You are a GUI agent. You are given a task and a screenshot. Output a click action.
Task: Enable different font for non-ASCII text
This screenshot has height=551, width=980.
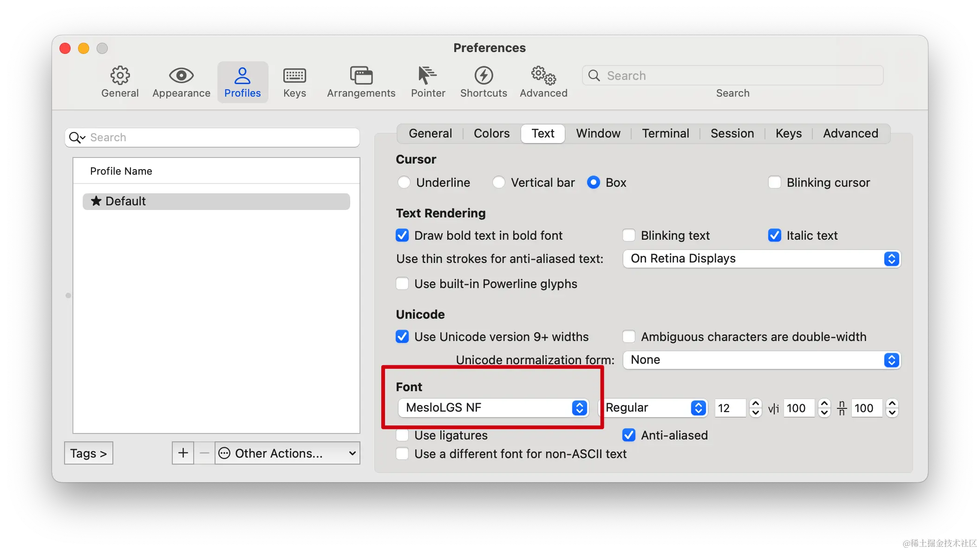pos(402,454)
